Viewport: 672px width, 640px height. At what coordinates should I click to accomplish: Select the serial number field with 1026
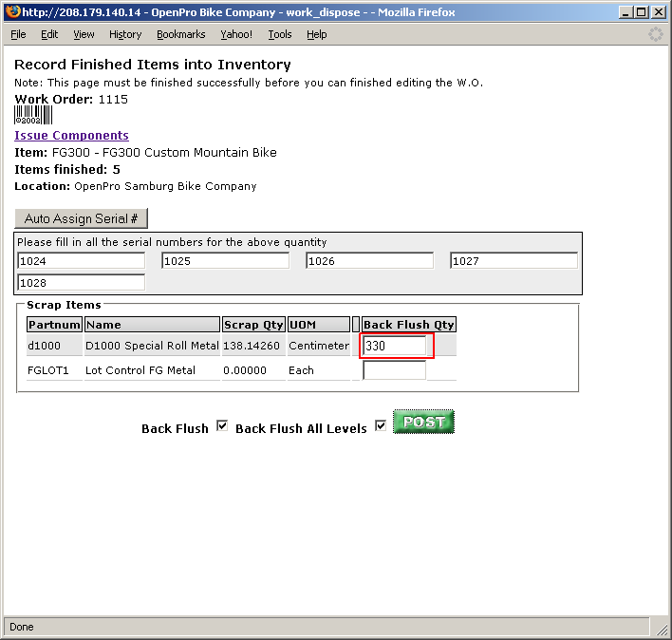point(369,261)
